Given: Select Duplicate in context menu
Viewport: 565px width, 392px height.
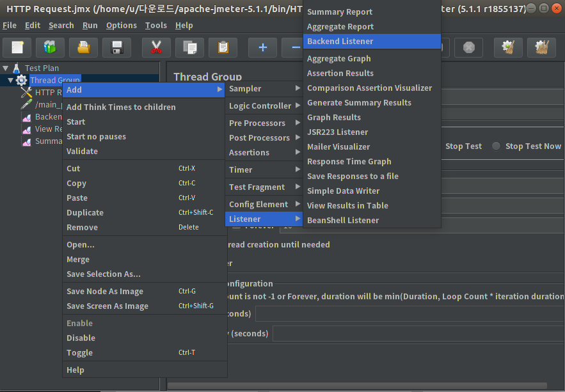Looking at the screenshot, I should tap(144, 213).
